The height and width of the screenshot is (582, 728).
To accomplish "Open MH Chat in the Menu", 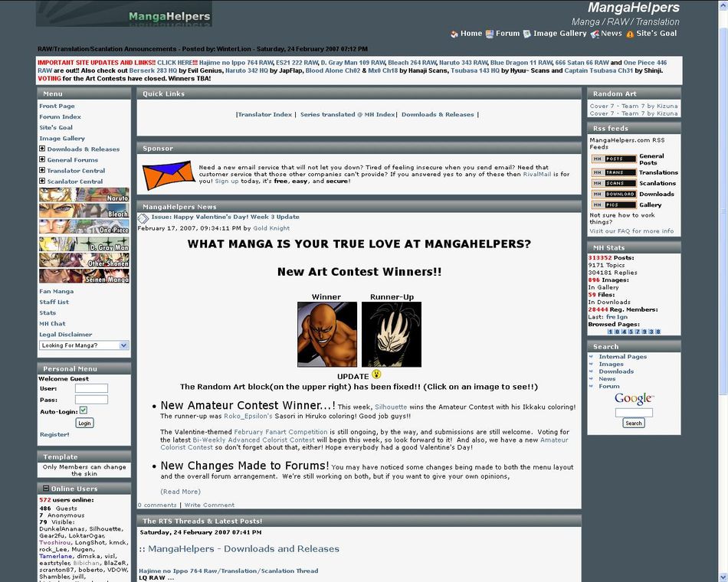I will tap(52, 323).
